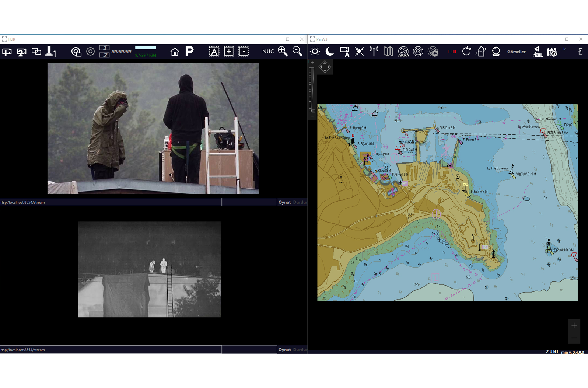This screenshot has height=388, width=588.
Task: Click the folded map chart icon
Action: click(x=388, y=52)
